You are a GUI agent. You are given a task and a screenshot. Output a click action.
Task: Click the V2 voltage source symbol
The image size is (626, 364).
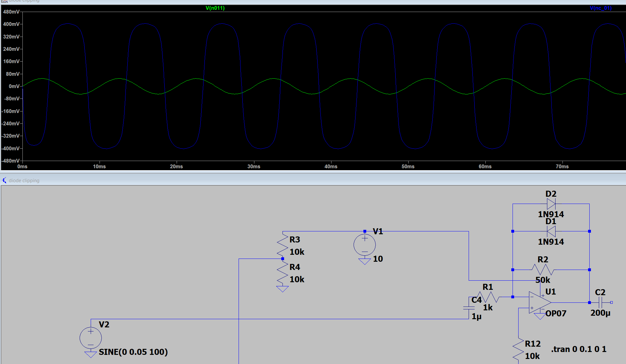91,338
